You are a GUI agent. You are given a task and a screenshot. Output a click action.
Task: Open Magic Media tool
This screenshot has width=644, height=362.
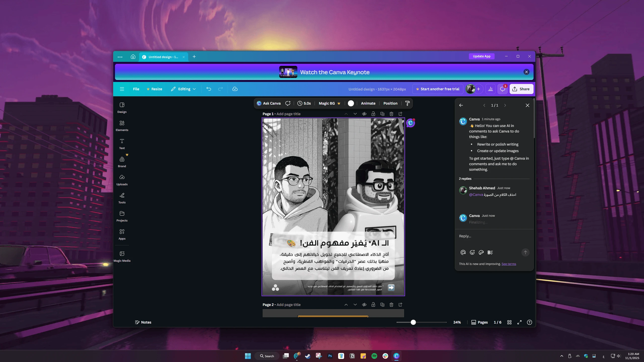(x=122, y=256)
